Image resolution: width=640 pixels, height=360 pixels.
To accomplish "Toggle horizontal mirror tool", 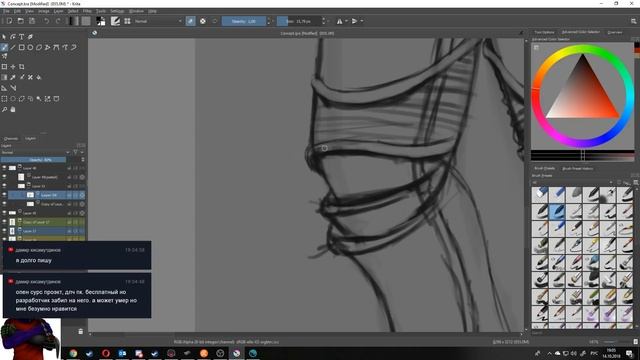I will click(340, 21).
